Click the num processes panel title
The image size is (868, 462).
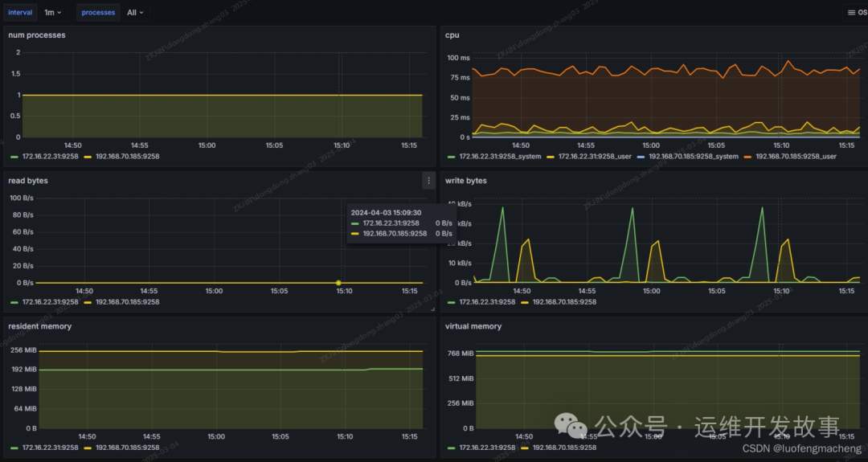36,35
